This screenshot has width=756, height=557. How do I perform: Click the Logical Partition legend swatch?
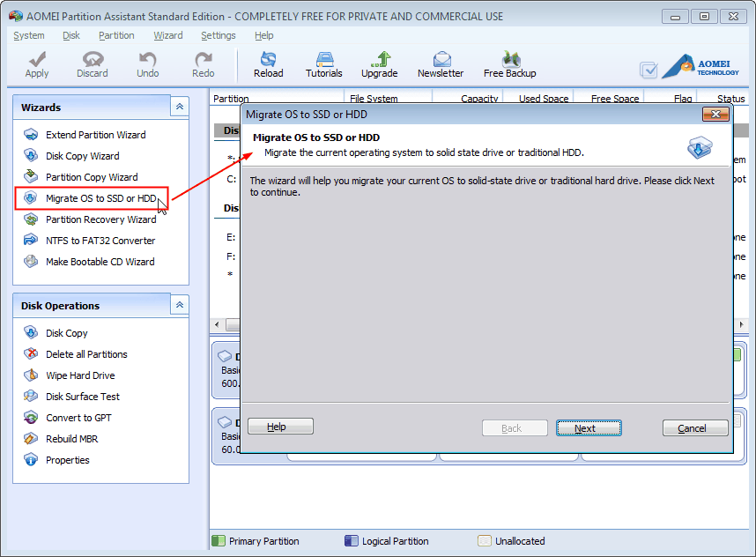pyautogui.click(x=352, y=541)
